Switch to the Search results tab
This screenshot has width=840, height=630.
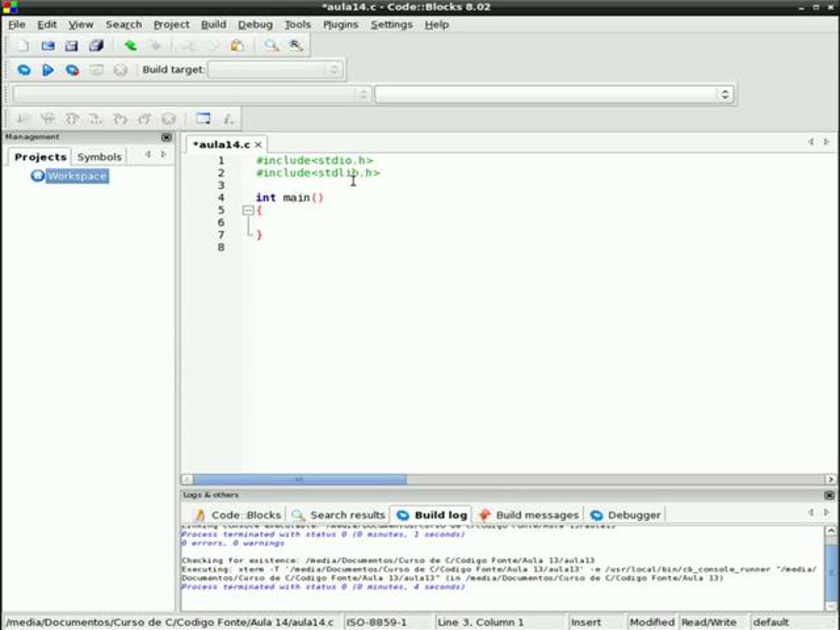pos(339,515)
